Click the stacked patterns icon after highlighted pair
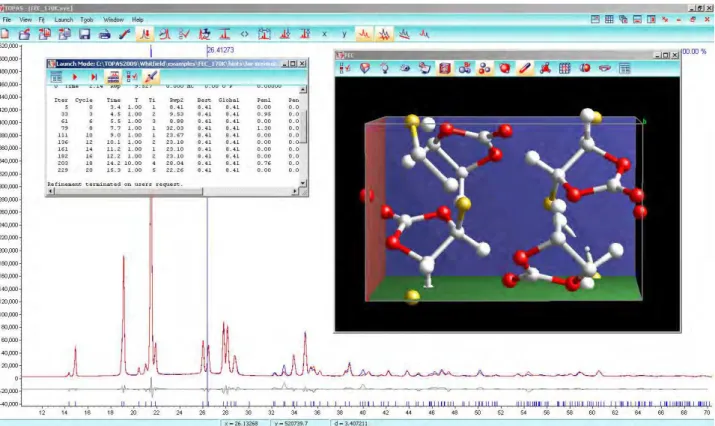This screenshot has height=426, width=715. [404, 34]
